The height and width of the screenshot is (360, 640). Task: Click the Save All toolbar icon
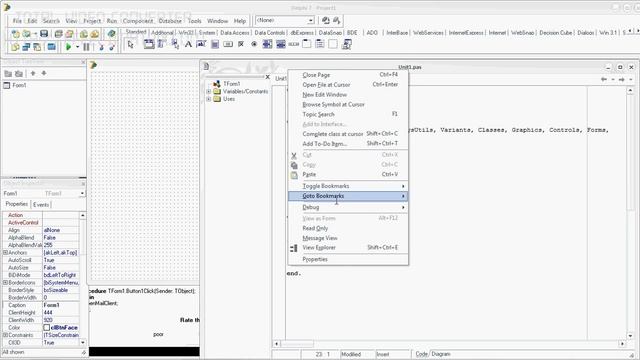click(x=58, y=34)
